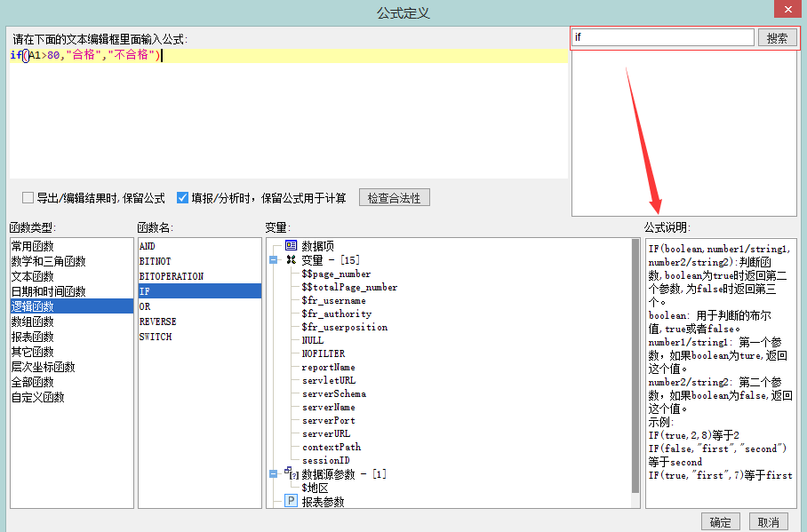
Task: Click into the formula editing text area
Action: 289,114
